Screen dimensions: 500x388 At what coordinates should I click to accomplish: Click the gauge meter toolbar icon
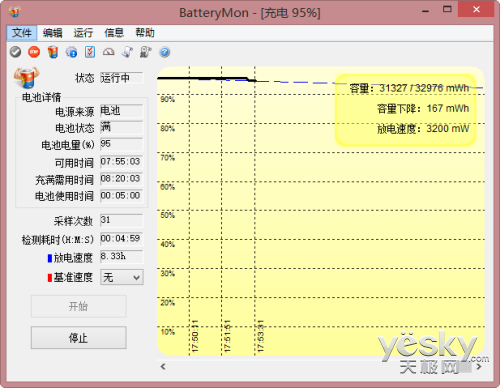coord(109,52)
